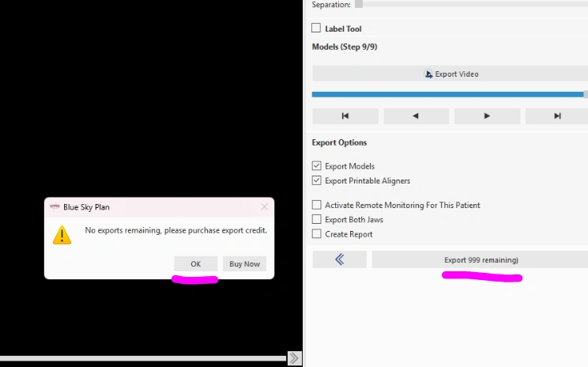The width and height of the screenshot is (588, 367).
Task: Click the Export Video button
Action: coord(450,74)
